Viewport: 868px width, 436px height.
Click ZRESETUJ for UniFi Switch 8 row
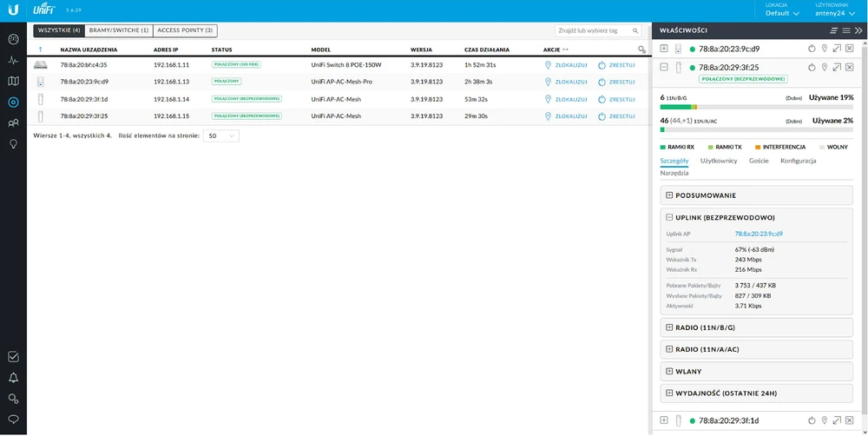(x=616, y=65)
